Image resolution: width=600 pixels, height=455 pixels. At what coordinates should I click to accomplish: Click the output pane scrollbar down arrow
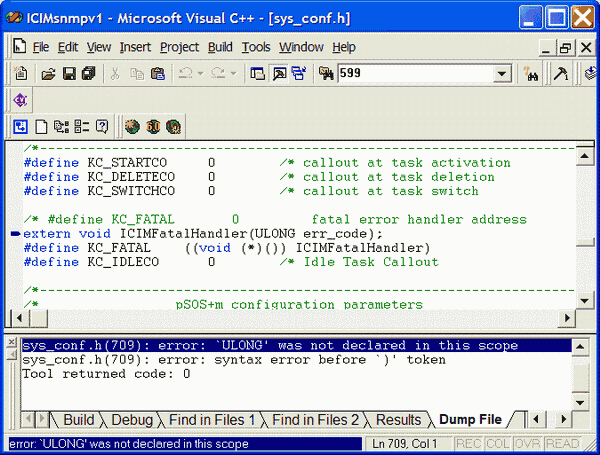coord(580,402)
